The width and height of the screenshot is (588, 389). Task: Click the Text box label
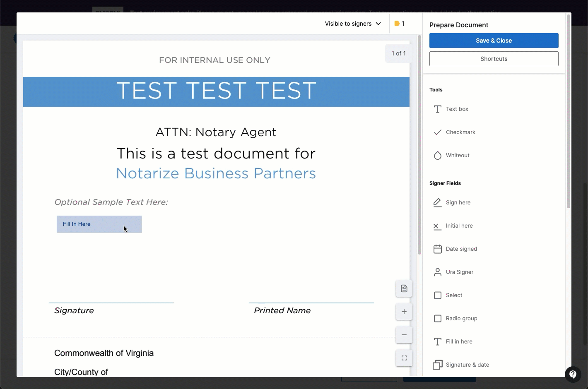pyautogui.click(x=457, y=109)
